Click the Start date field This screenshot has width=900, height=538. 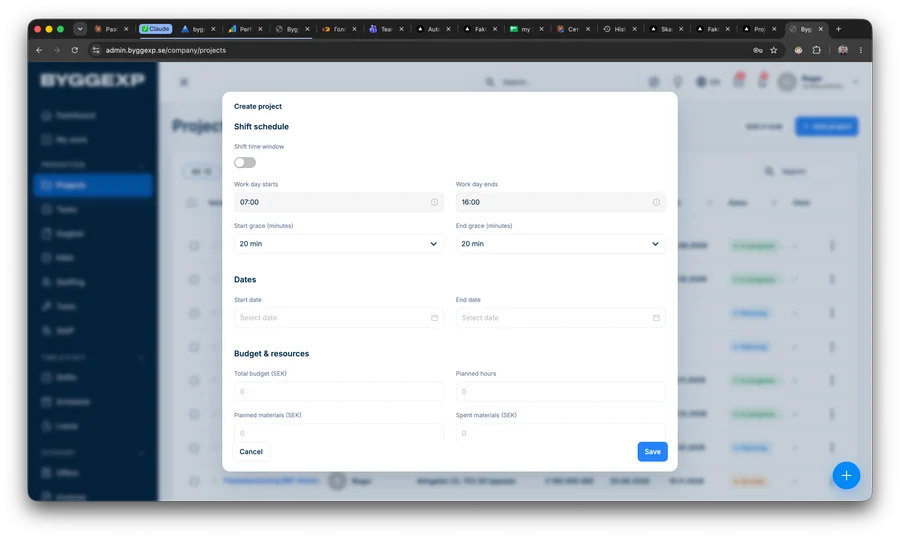339,318
